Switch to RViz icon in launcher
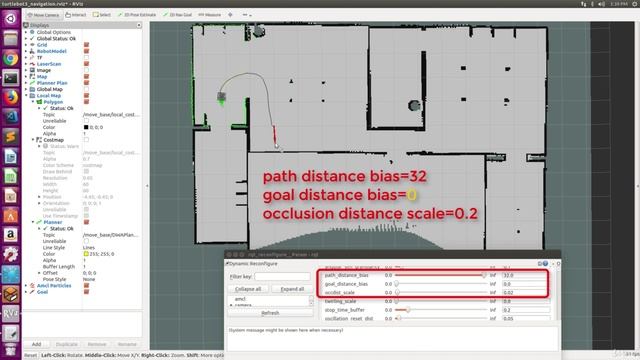Screen dimensions: 640x360 (11, 314)
